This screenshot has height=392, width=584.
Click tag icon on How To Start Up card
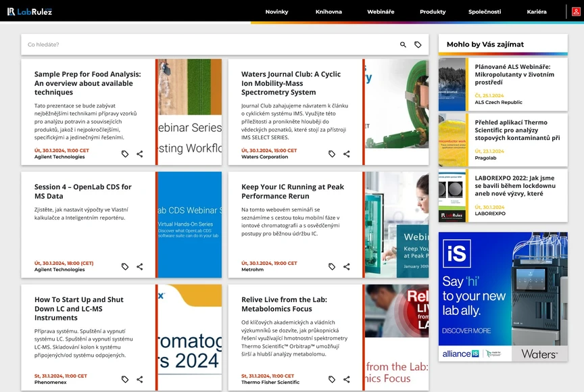(x=125, y=379)
